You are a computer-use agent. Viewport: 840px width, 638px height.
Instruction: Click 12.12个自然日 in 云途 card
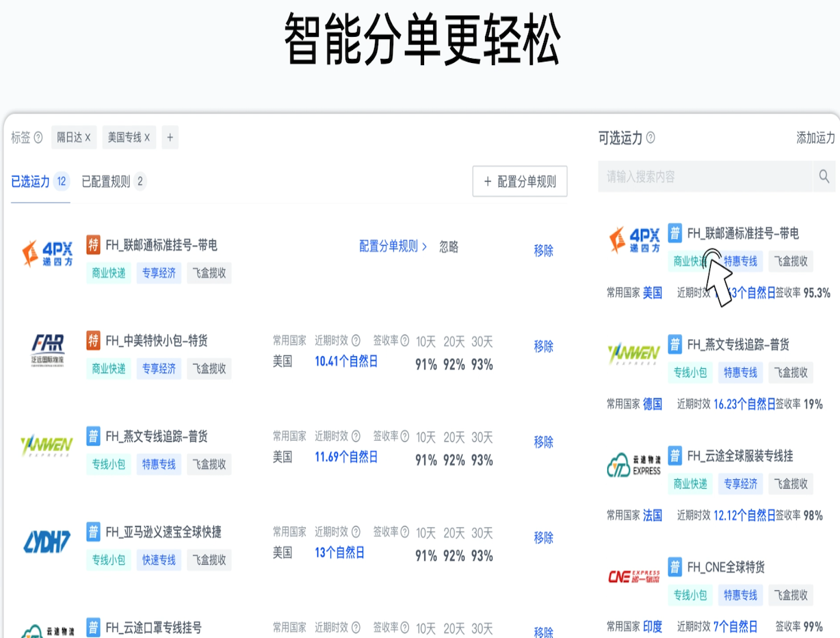click(744, 515)
